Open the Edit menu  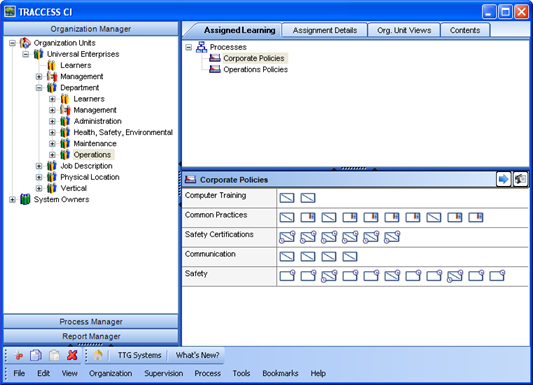tap(44, 373)
